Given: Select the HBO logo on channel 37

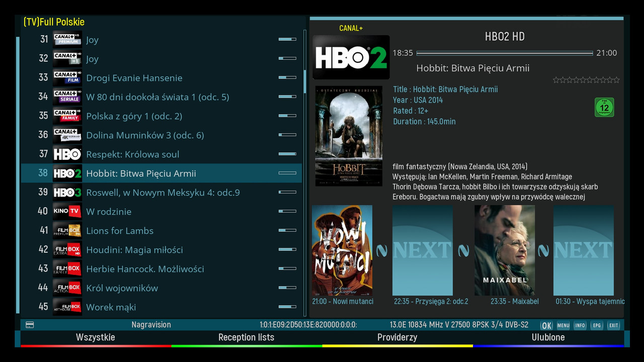Looking at the screenshot, I should (67, 154).
